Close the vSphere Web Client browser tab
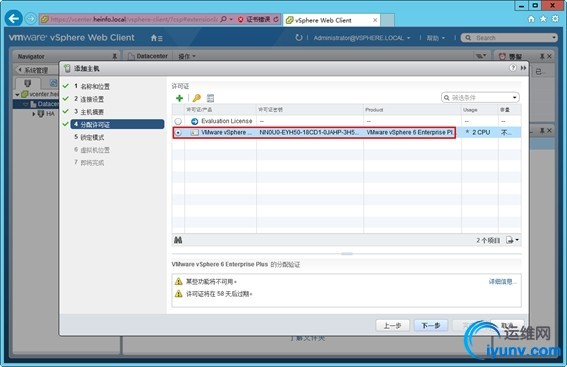This screenshot has height=367, width=567. coord(375,20)
